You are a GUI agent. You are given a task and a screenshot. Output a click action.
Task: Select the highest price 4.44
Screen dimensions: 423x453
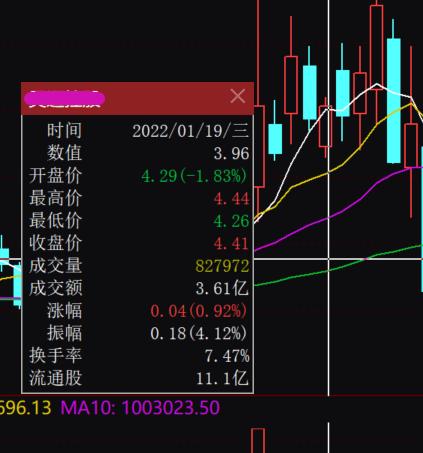coord(231,198)
